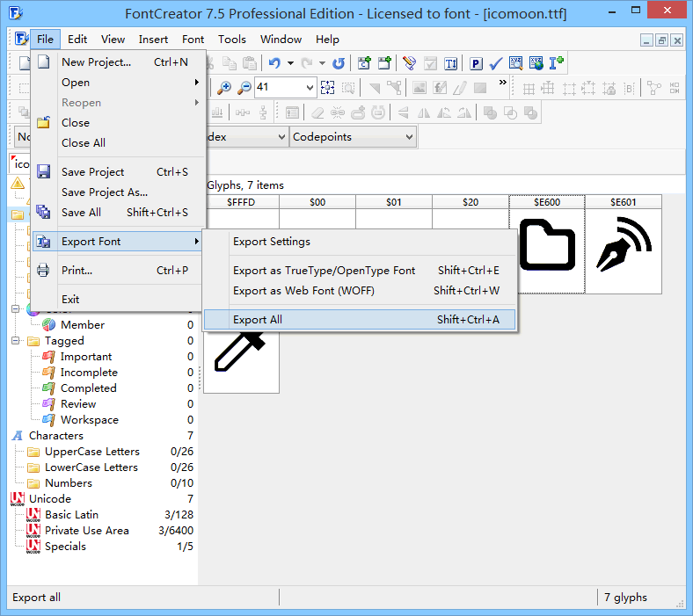Collapse the tree node above Member
The image size is (693, 616).
click(16, 308)
